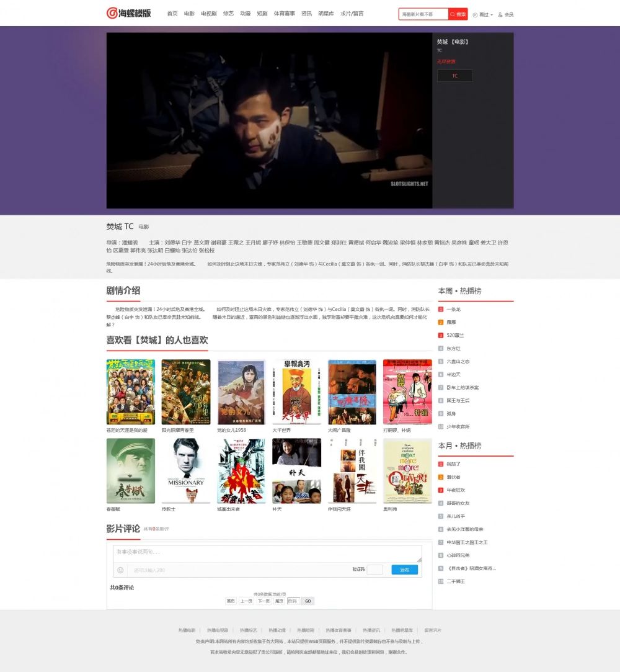Click the red 搜索 search button

pyautogui.click(x=458, y=14)
